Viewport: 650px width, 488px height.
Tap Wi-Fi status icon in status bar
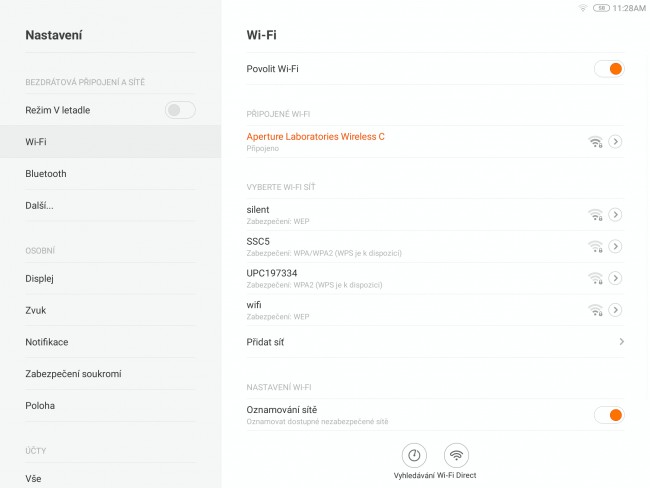pyautogui.click(x=583, y=8)
